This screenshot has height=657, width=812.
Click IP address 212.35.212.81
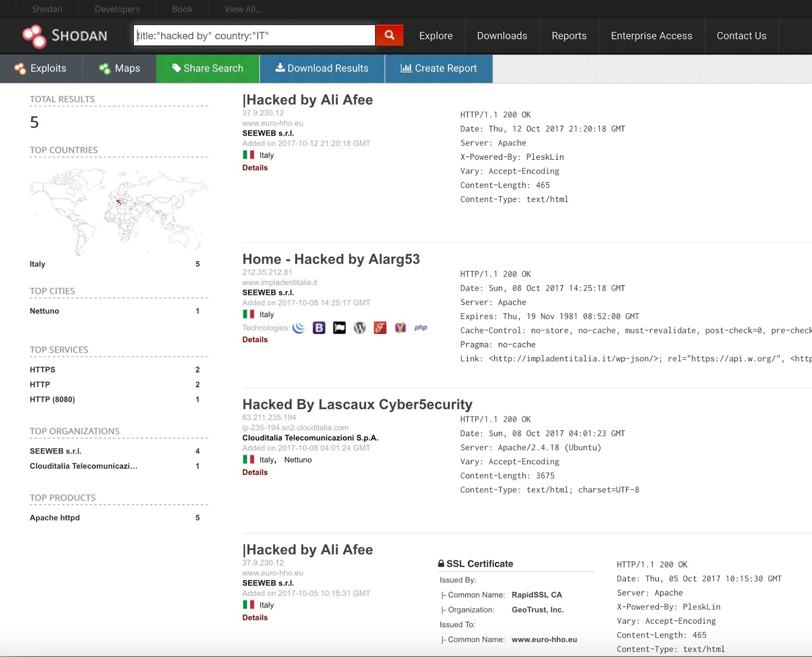(x=267, y=272)
